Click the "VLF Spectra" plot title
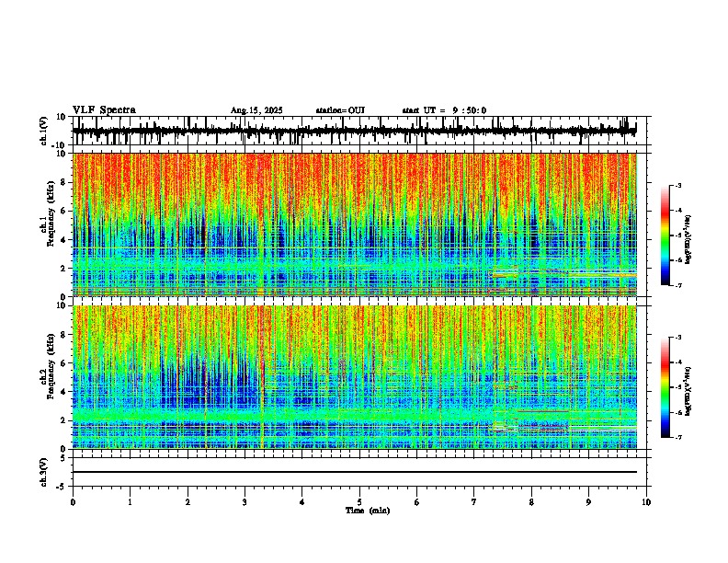 pyautogui.click(x=104, y=110)
